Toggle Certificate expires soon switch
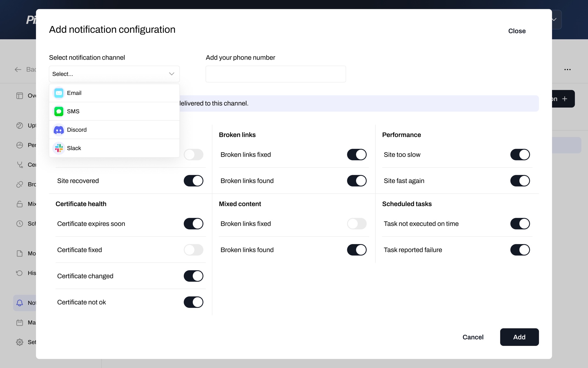Screen dimensions: 588x368 (x=193, y=224)
